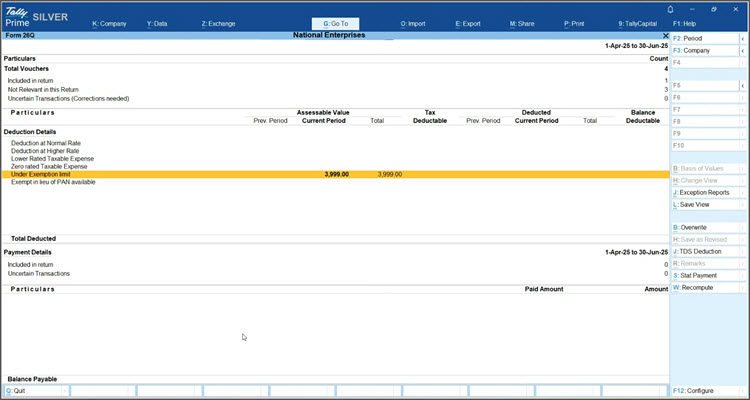Expand arrow beside F2: Period
750x400 pixels.
(x=743, y=38)
